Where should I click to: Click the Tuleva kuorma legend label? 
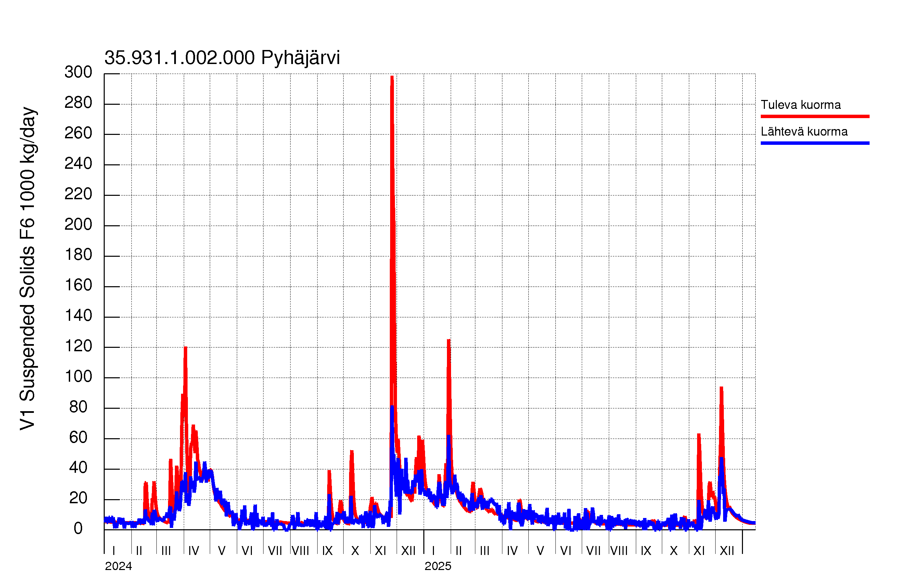[800, 105]
